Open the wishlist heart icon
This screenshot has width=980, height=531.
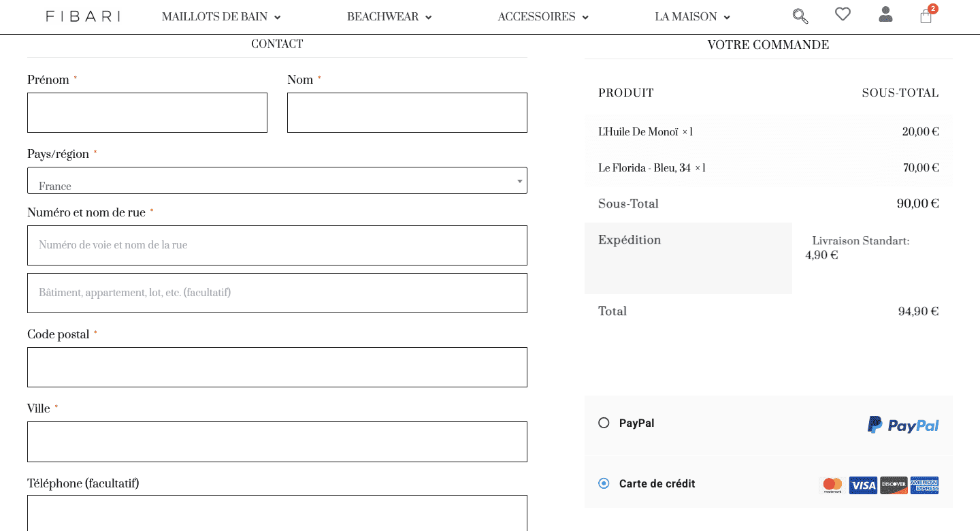click(843, 14)
